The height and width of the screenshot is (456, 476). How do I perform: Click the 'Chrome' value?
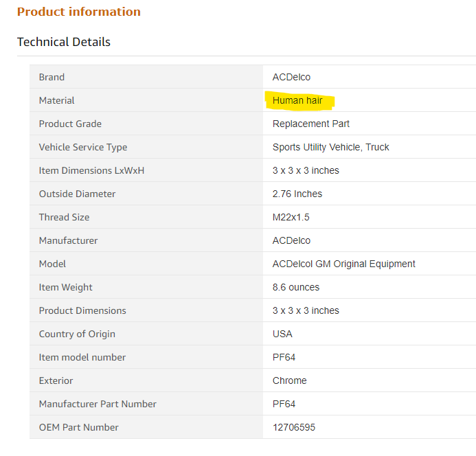[x=290, y=381]
